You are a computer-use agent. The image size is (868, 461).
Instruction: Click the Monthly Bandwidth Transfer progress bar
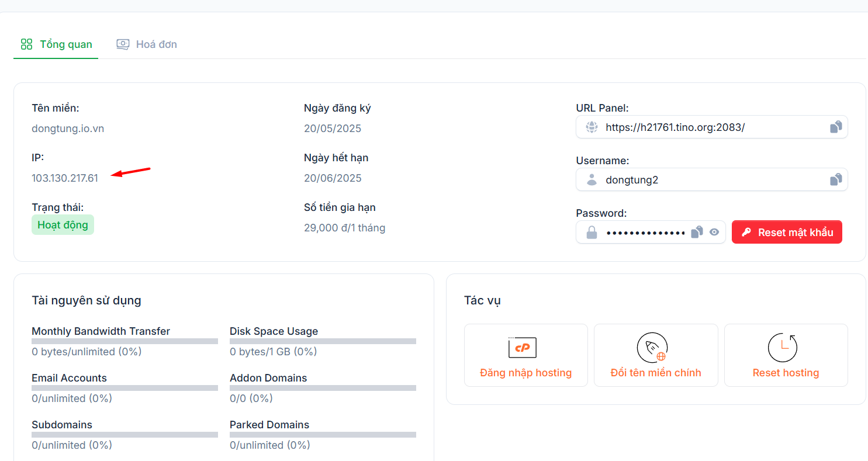tap(125, 341)
